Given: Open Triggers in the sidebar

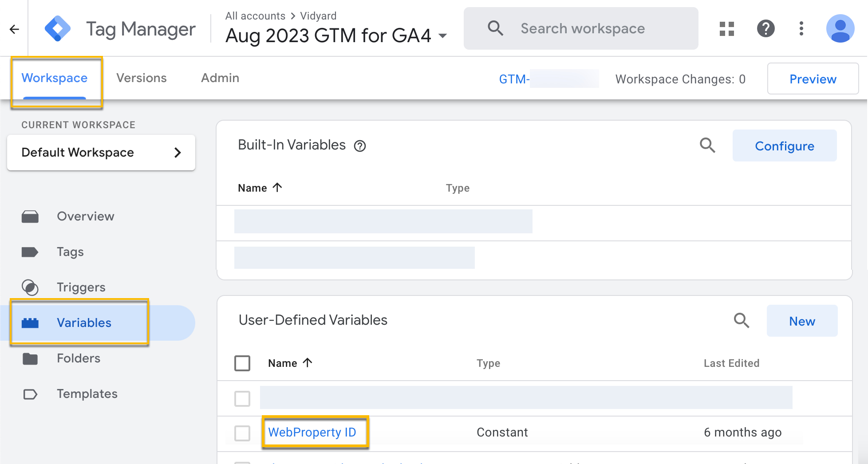Looking at the screenshot, I should click(81, 287).
